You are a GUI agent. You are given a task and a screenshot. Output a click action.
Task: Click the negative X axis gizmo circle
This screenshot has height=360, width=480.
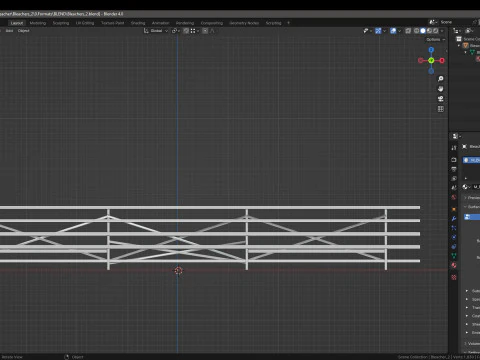(x=421, y=60)
